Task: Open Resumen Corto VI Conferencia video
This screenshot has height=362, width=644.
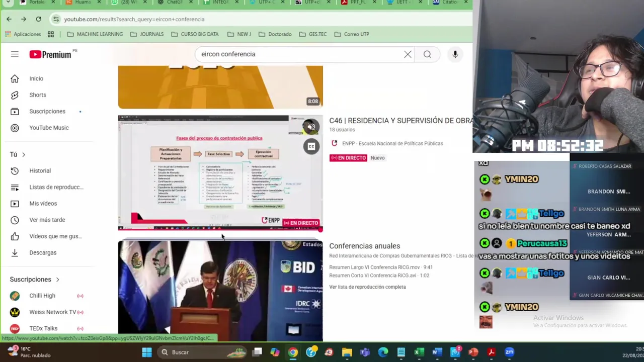Action: 379,276
